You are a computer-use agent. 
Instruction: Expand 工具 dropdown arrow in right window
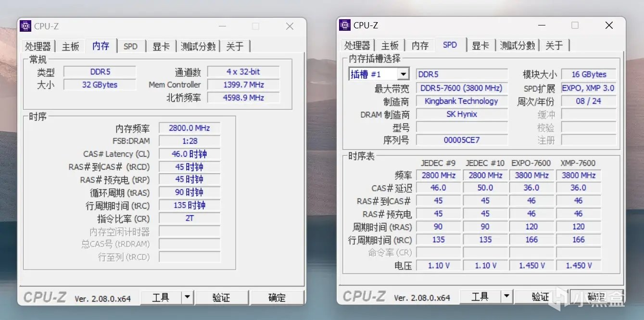(507, 296)
